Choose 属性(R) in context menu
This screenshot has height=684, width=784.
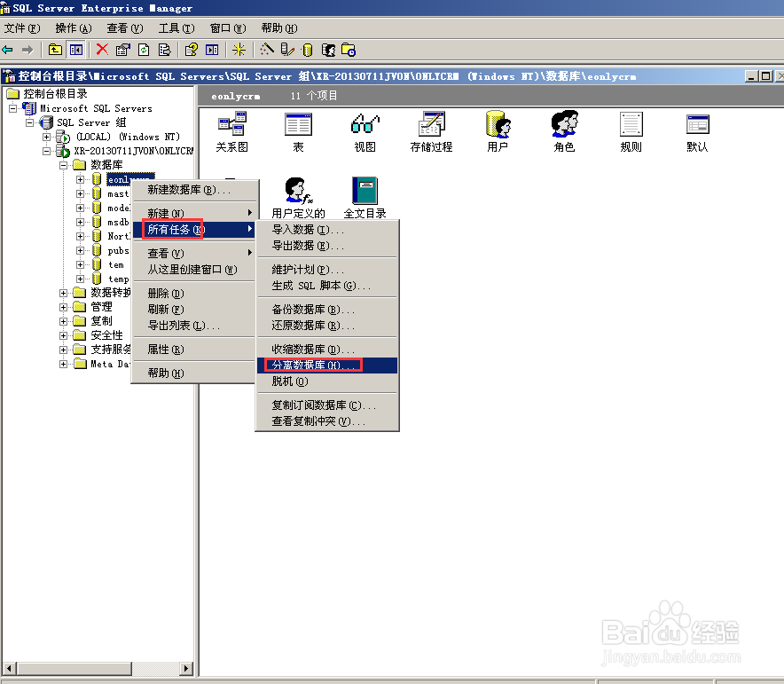[194, 349]
